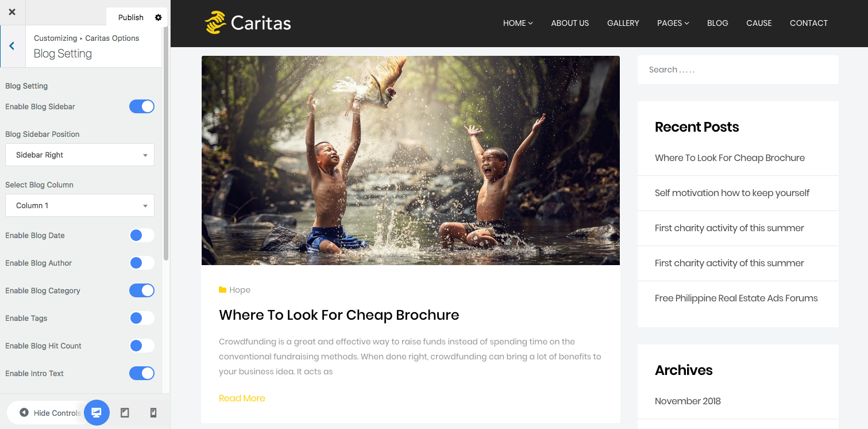The width and height of the screenshot is (868, 429).
Task: Open the GALLERY menu item
Action: pyautogui.click(x=623, y=23)
